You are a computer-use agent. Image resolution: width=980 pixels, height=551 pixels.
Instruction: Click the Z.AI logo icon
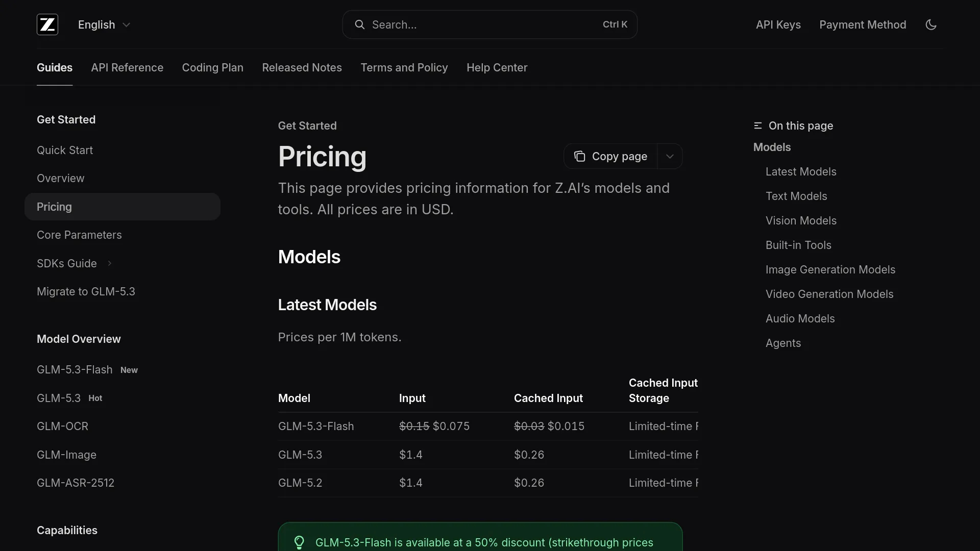click(47, 24)
